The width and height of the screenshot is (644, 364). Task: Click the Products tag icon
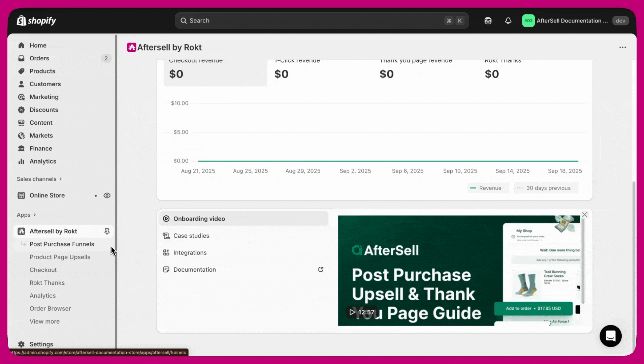tap(21, 71)
